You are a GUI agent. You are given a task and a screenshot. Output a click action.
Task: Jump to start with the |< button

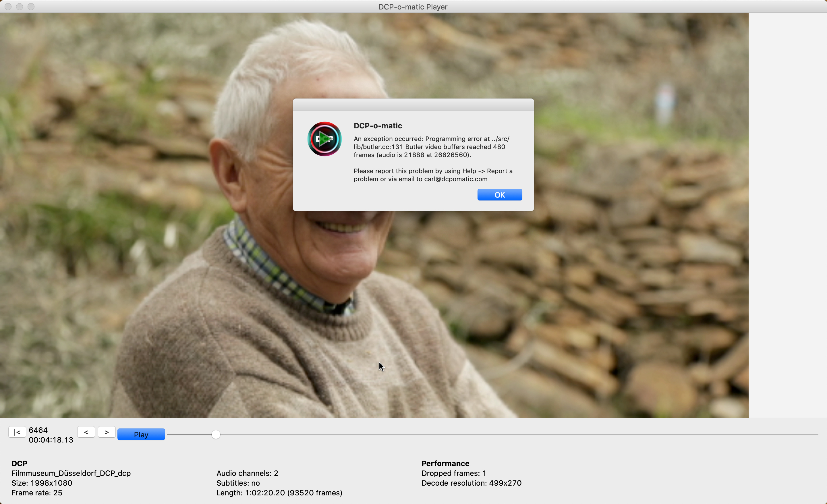(x=17, y=432)
